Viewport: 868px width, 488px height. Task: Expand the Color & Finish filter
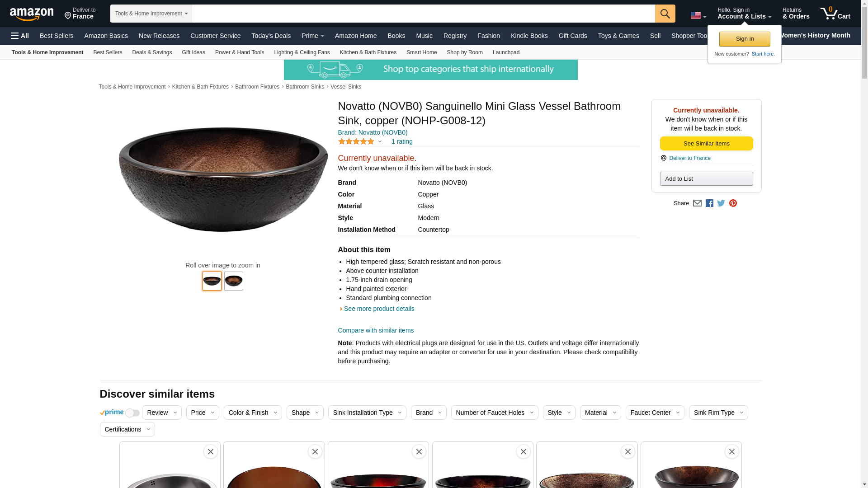pos(253,413)
